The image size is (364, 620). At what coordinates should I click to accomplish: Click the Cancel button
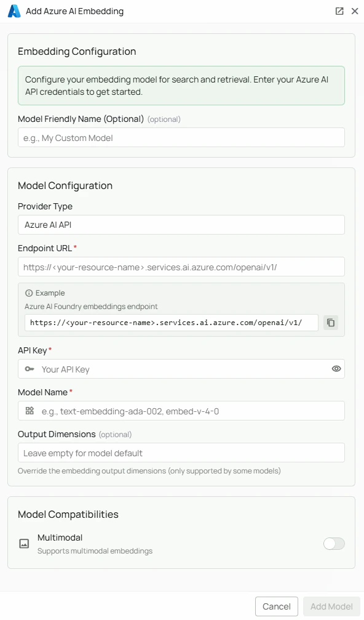[276, 606]
